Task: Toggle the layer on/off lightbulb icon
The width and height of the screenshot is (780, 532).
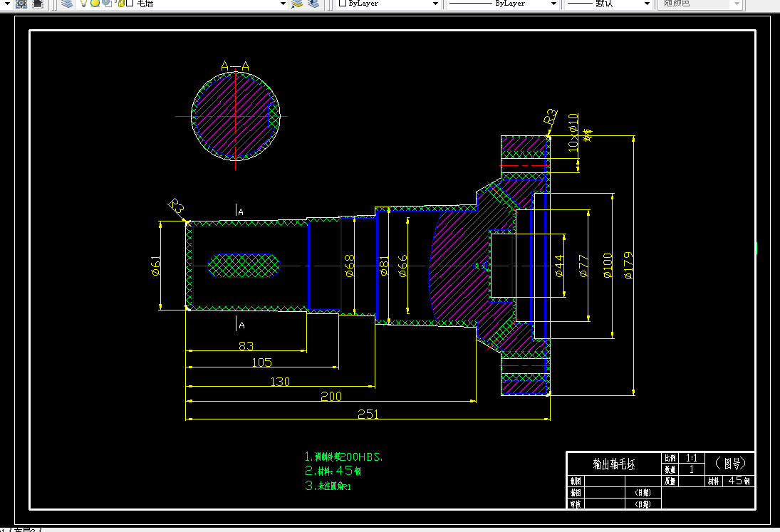Action: tap(83, 4)
